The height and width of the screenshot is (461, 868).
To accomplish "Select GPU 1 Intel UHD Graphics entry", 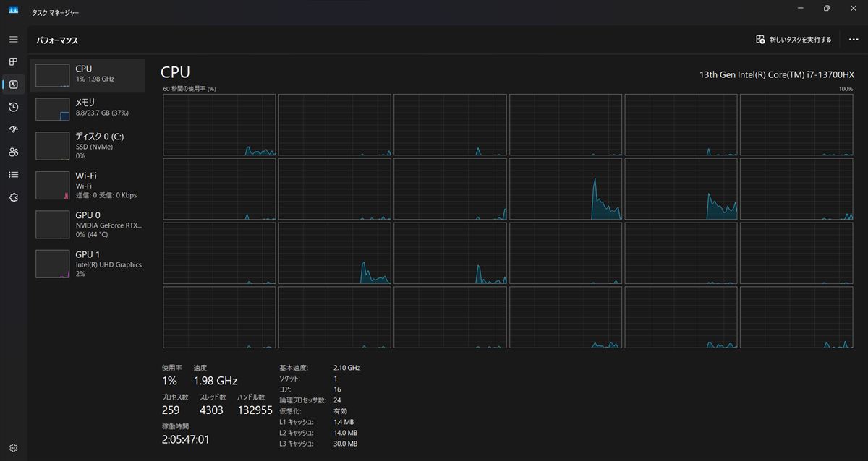I will [88, 264].
